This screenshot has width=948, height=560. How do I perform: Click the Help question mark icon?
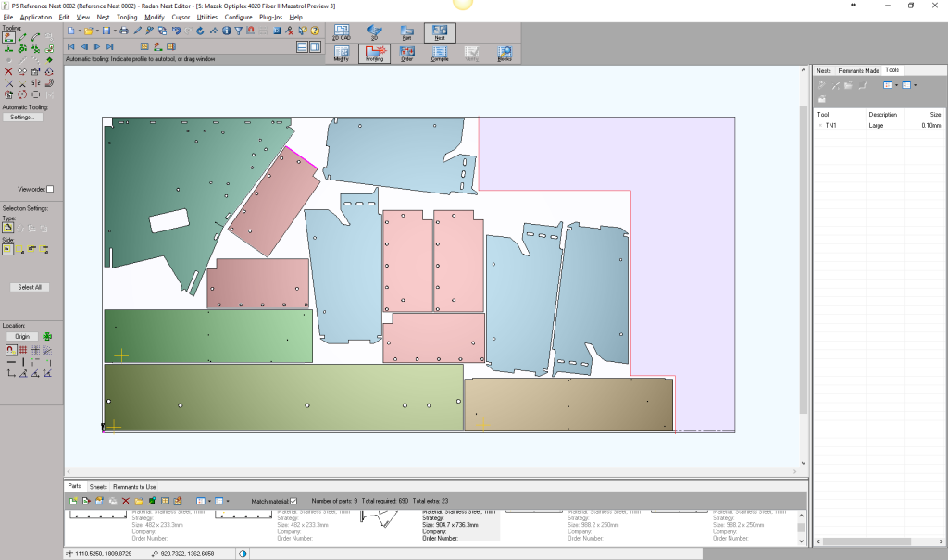tap(315, 31)
